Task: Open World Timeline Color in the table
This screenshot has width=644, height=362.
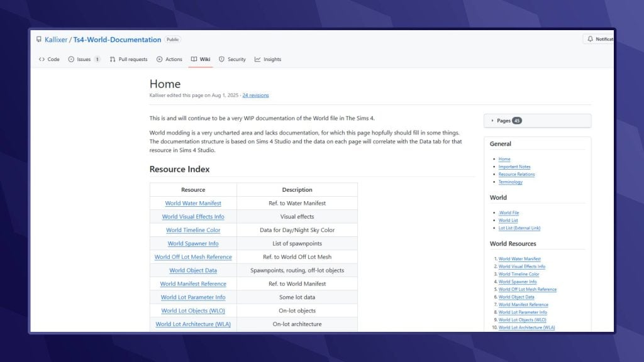Action: point(193,230)
